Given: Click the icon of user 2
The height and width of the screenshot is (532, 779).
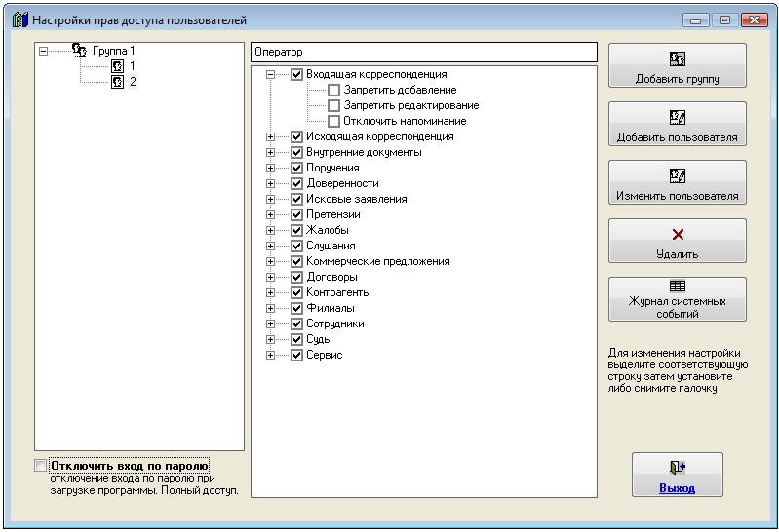Looking at the screenshot, I should [x=117, y=82].
